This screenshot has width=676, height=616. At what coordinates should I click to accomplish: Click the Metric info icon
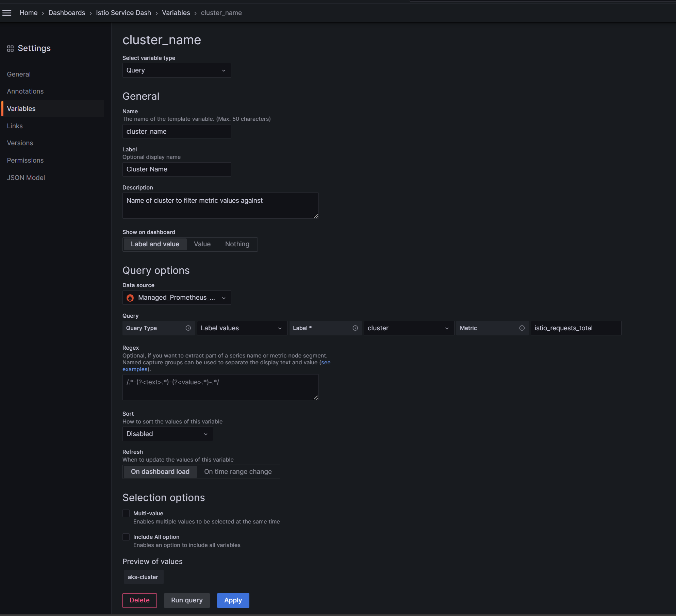(x=522, y=328)
